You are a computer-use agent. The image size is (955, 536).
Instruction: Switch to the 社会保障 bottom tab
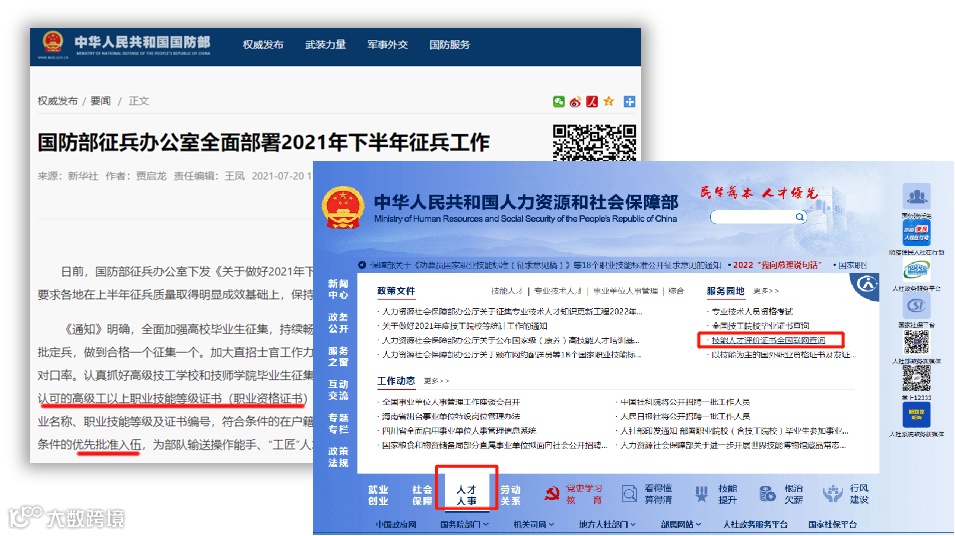coord(422,495)
